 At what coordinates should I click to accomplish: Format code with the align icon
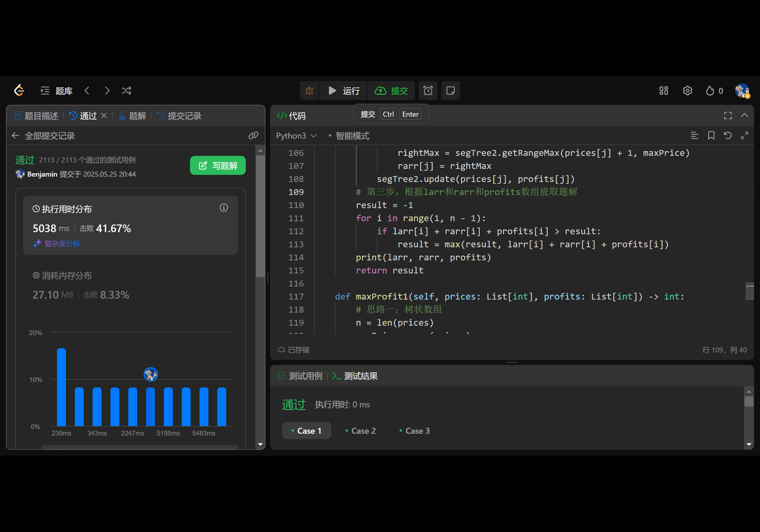point(694,135)
